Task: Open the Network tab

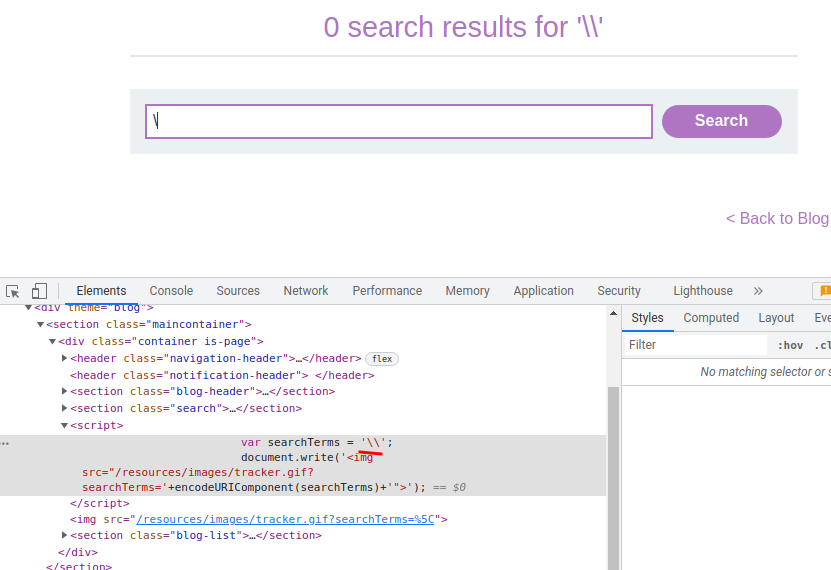Action: [306, 291]
